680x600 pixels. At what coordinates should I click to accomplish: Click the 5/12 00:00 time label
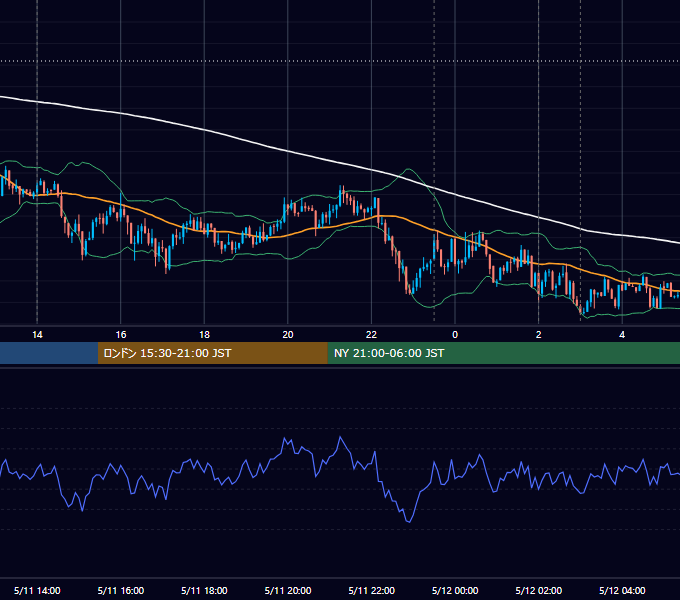tap(455, 590)
